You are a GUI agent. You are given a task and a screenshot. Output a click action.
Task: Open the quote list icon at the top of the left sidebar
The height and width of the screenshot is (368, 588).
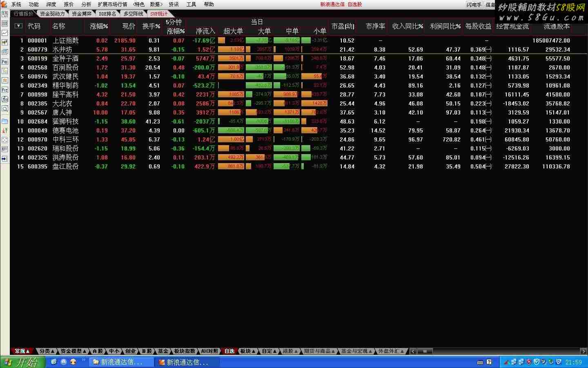tap(5, 14)
